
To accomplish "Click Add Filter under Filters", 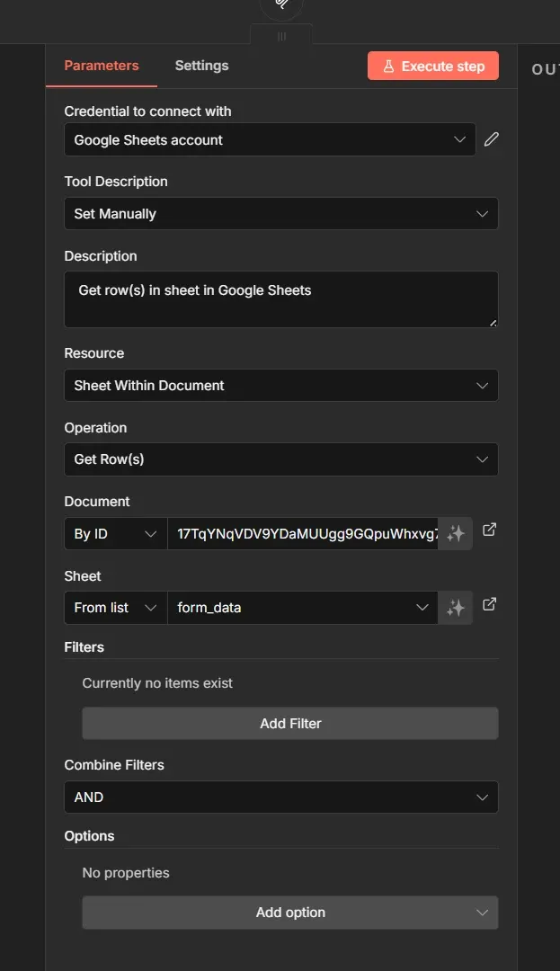I will (289, 723).
